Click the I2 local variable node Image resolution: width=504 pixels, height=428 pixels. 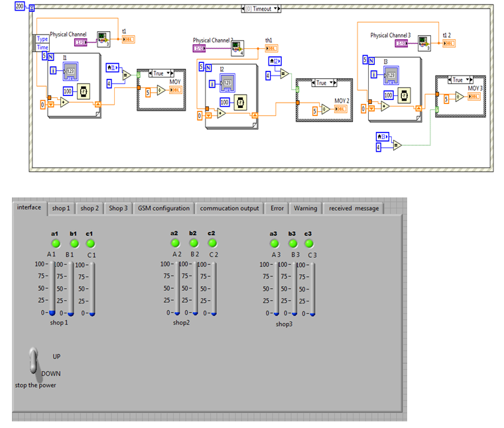(x=275, y=61)
